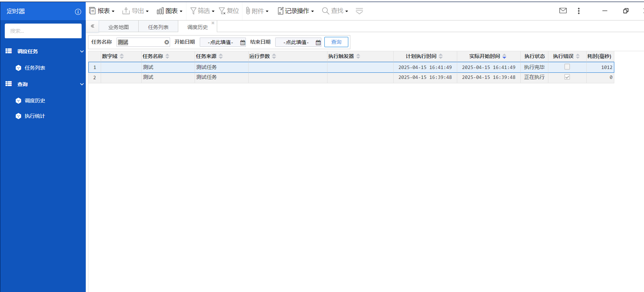Open 任务列表 in the sidebar
The height and width of the screenshot is (292, 644).
(x=34, y=68)
